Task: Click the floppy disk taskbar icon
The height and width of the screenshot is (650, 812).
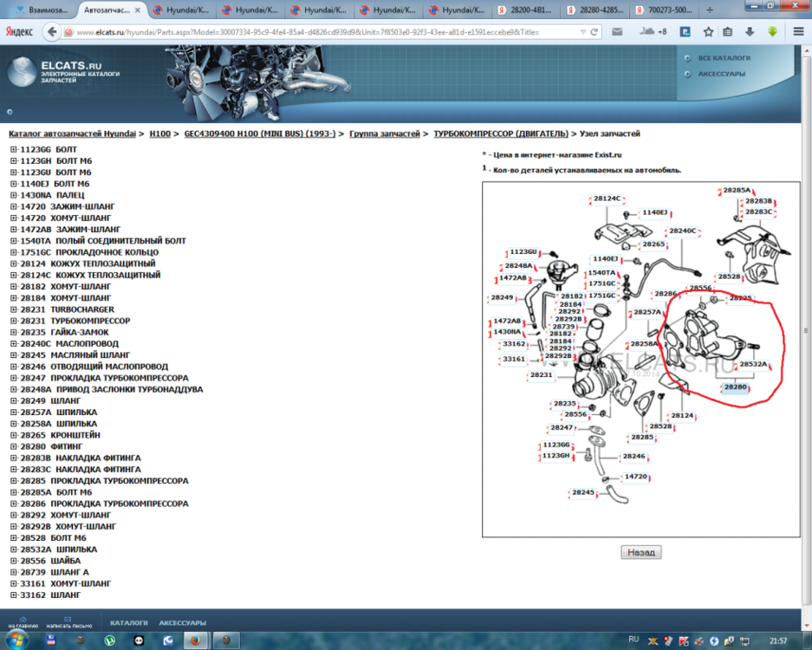Action: (x=51, y=640)
